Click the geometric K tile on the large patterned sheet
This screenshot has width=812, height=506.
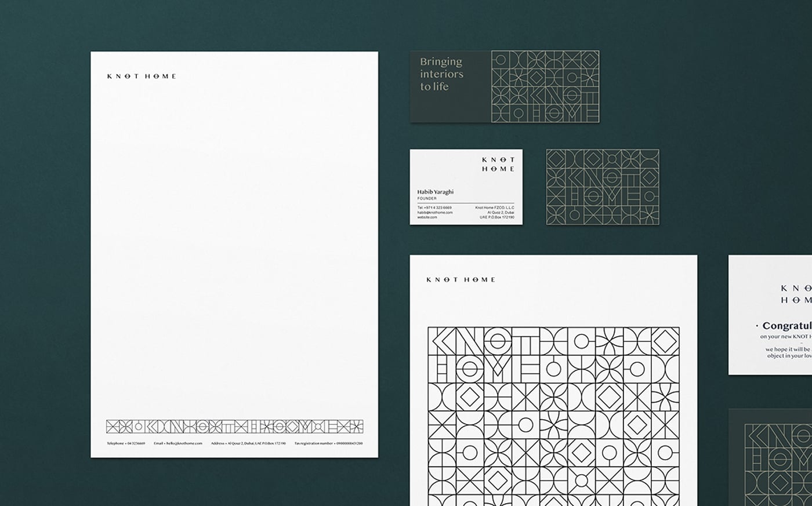click(441, 341)
